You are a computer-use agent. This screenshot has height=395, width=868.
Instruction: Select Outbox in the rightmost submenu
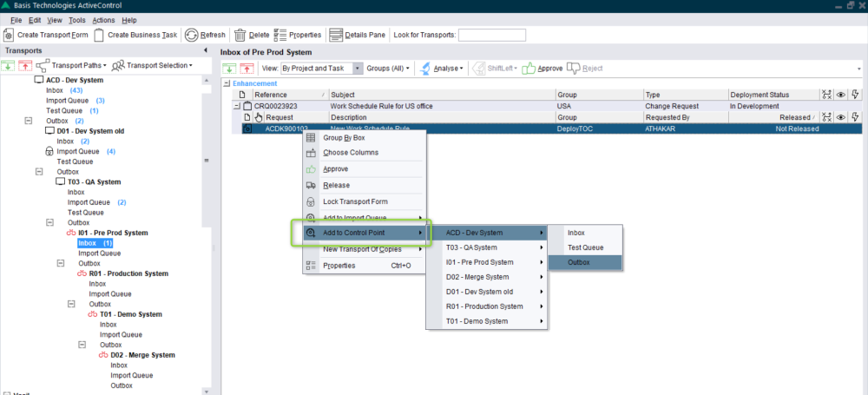(585, 262)
